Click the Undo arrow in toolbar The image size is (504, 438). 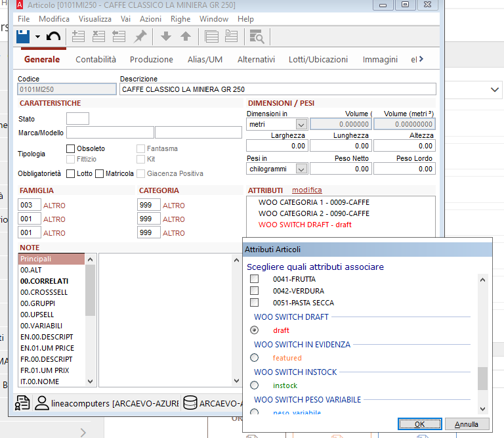coord(54,37)
